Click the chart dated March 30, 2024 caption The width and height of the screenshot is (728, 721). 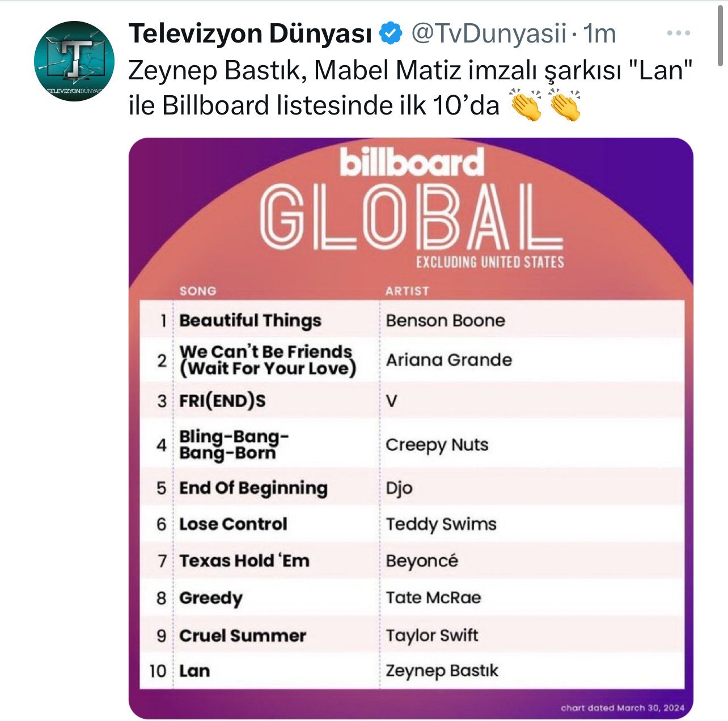pyautogui.click(x=623, y=707)
